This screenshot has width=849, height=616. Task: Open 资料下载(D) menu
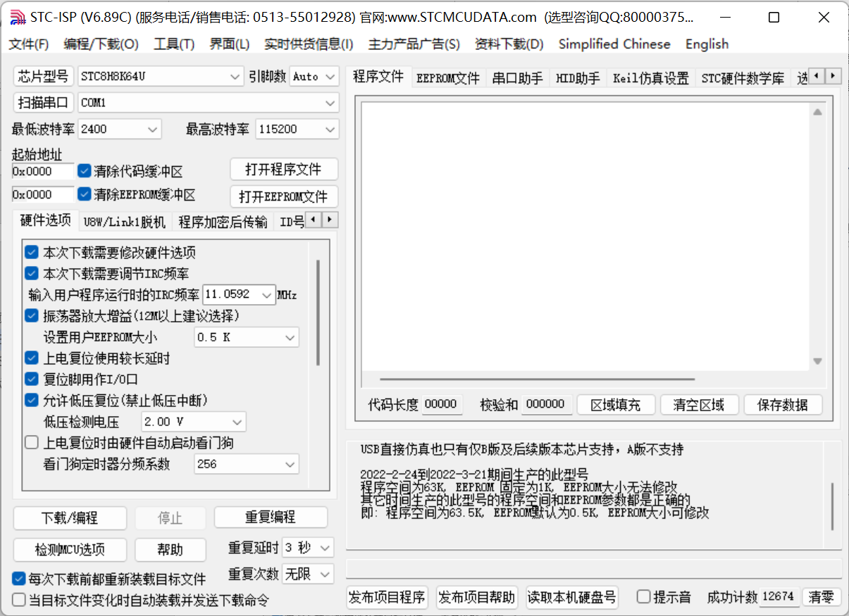(509, 44)
